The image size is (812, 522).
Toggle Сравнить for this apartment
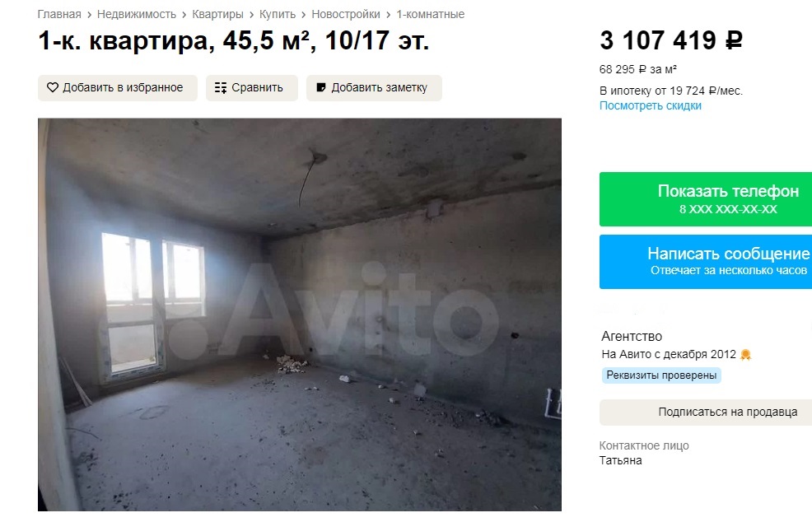click(252, 88)
